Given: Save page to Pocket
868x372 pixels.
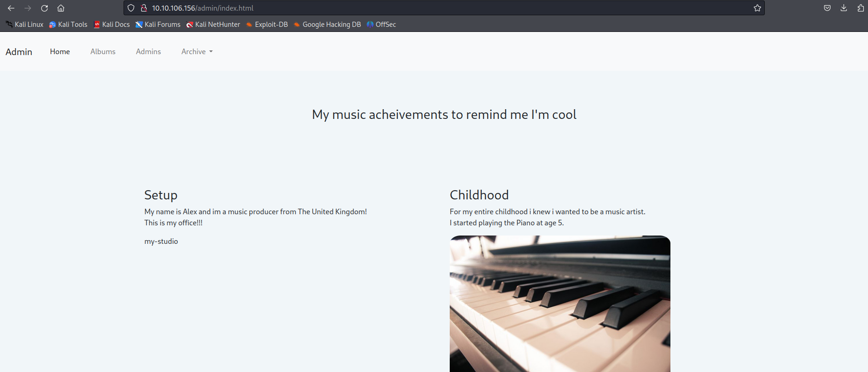Looking at the screenshot, I should (827, 8).
